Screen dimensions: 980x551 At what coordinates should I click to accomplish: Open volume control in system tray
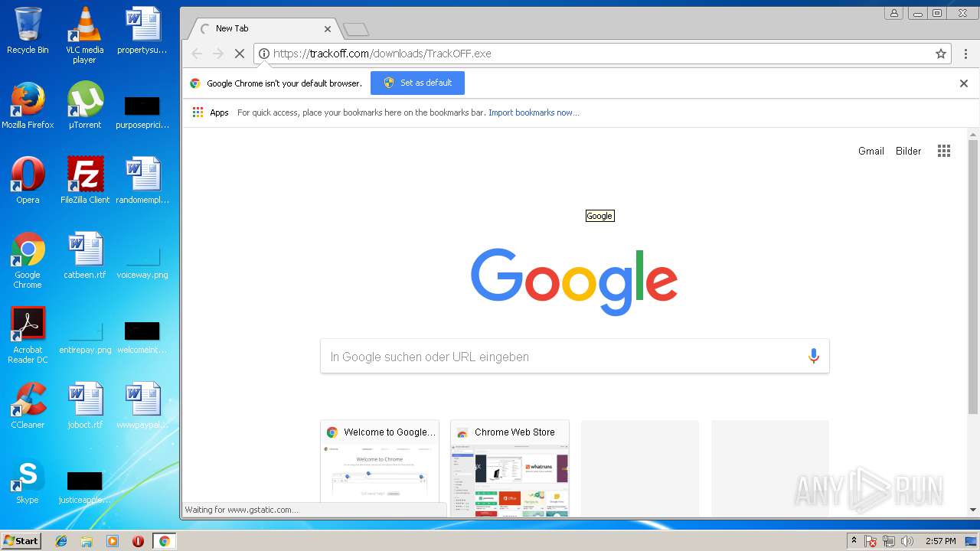907,541
